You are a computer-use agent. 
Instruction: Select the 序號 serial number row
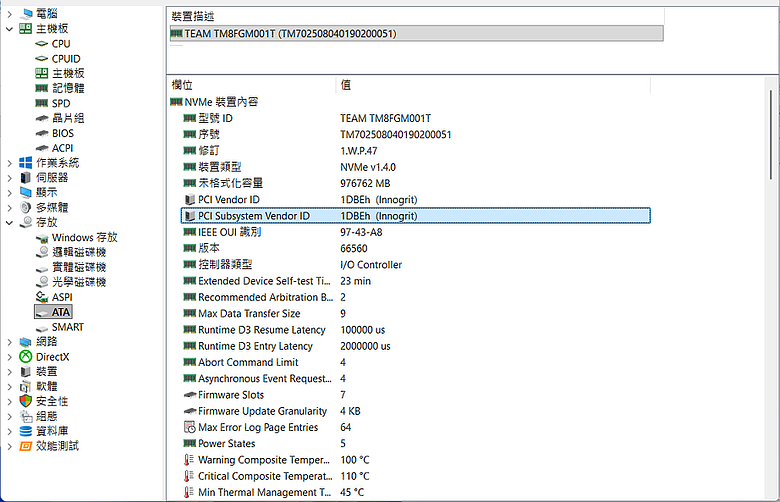click(416, 135)
